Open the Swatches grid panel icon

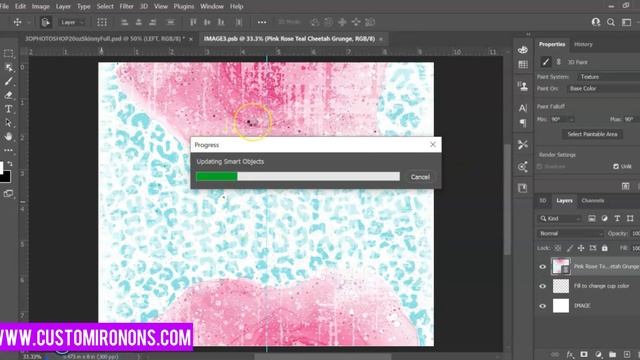(x=523, y=64)
